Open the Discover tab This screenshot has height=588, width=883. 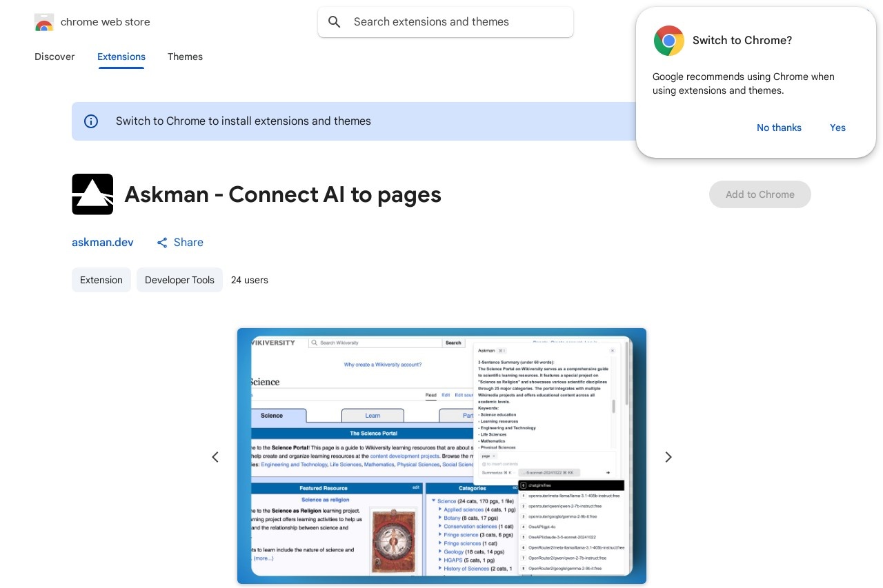pos(54,57)
